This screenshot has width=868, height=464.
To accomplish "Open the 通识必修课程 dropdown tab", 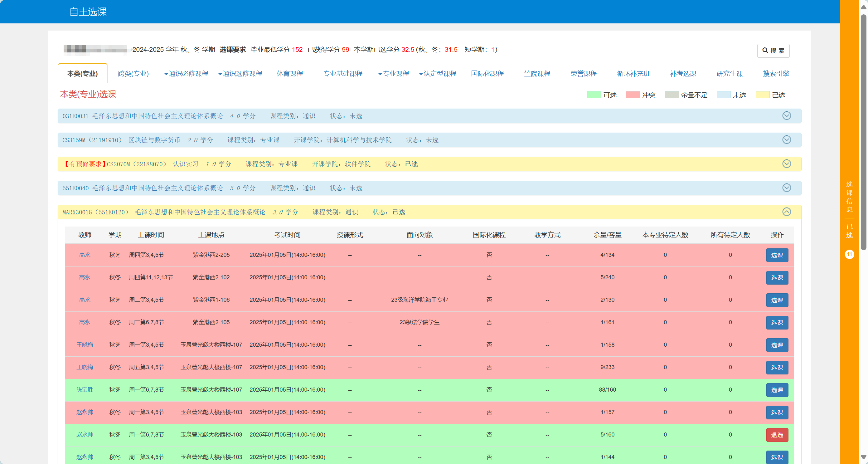I will 186,74.
